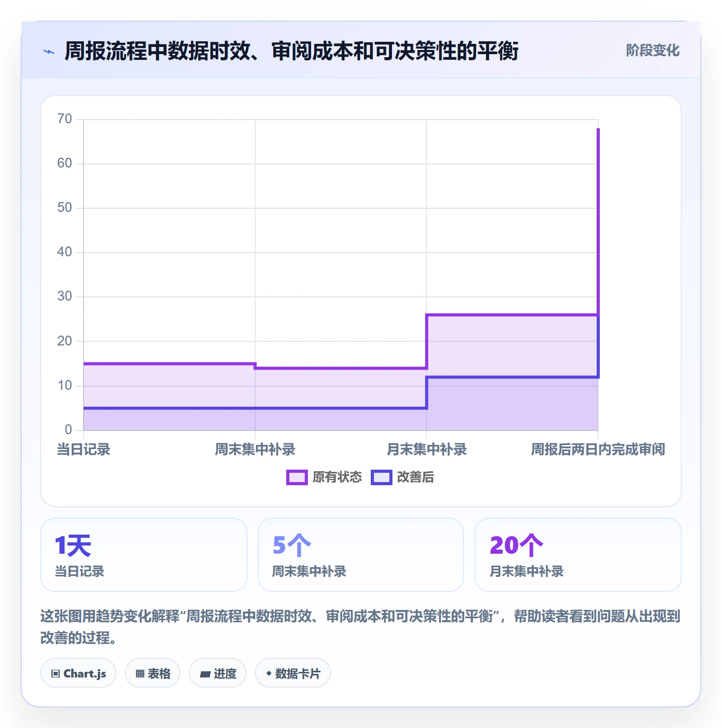Click the y-axis value 20
This screenshot has height=728, width=722.
click(x=64, y=341)
